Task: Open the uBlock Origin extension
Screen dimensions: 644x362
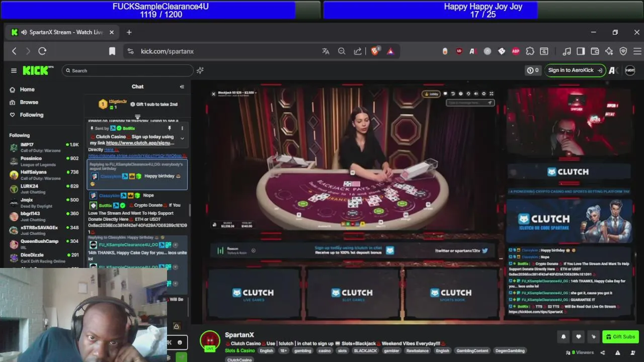Action: click(x=459, y=51)
